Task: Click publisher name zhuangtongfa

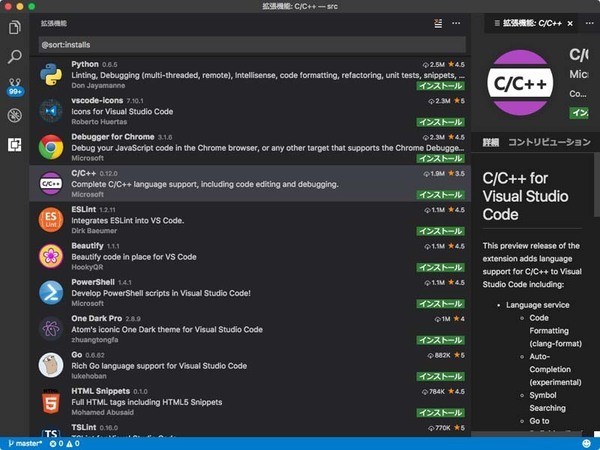Action: click(x=95, y=340)
